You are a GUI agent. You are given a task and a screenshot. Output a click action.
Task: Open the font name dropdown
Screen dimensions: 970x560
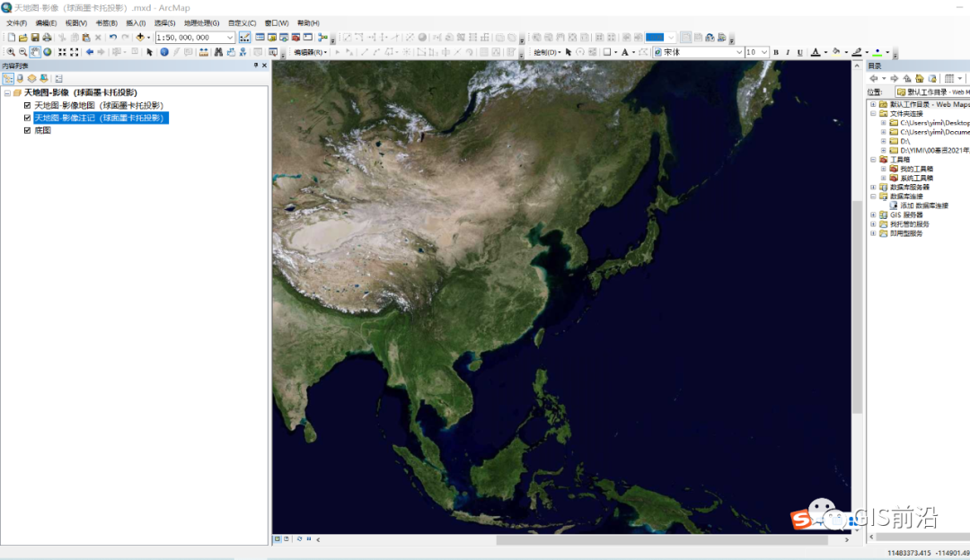coord(738,53)
